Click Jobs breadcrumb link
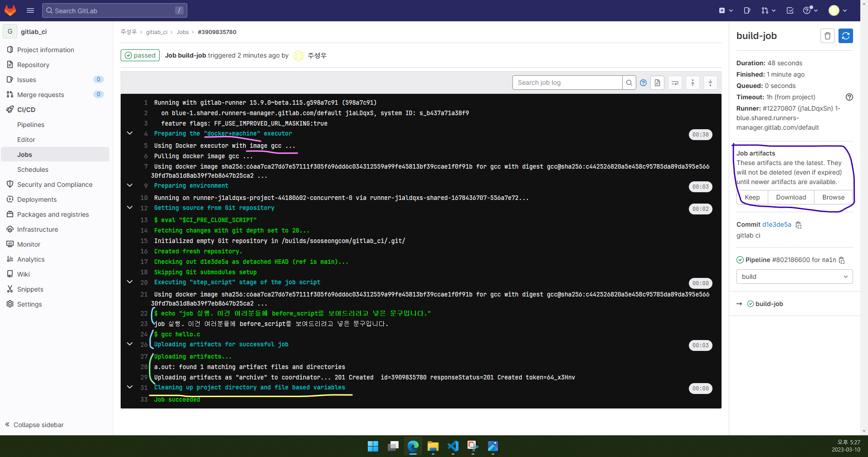 182,32
